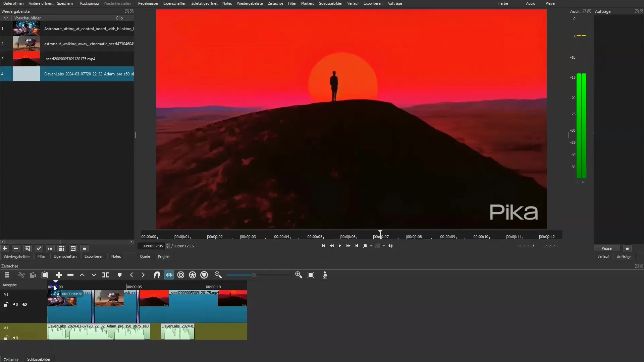Select the snap-to tool in timeline toolbar

coord(157,275)
